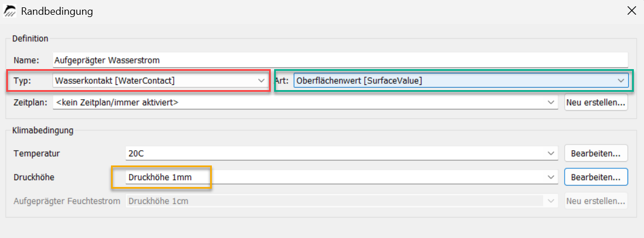Viewport: 644px width, 238px height.
Task: Open the Art dropdown showing Oberflächenwert
Action: click(461, 81)
